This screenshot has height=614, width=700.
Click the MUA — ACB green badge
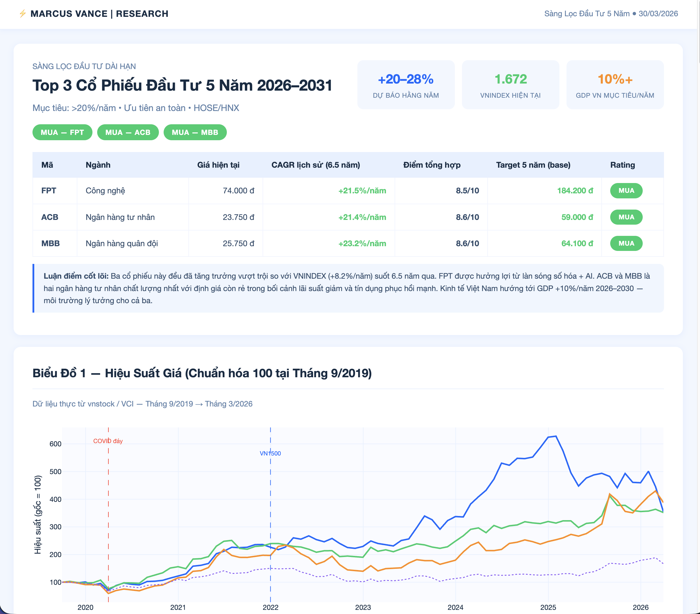pos(128,133)
